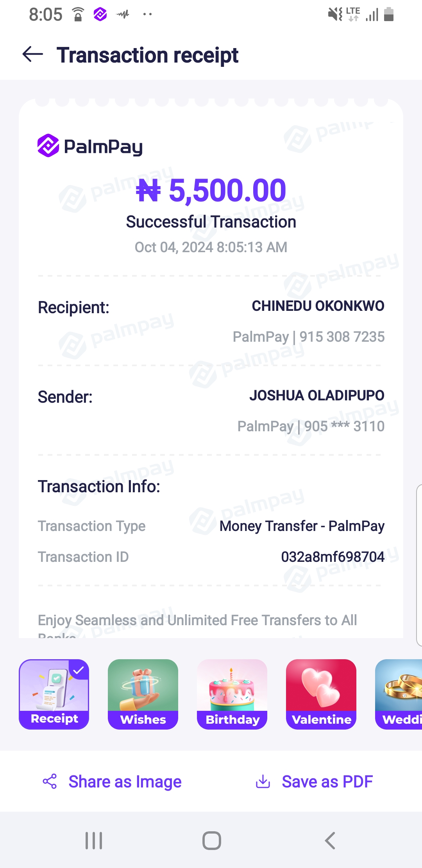The height and width of the screenshot is (868, 422).
Task: Share receipt as Image
Action: point(125,782)
